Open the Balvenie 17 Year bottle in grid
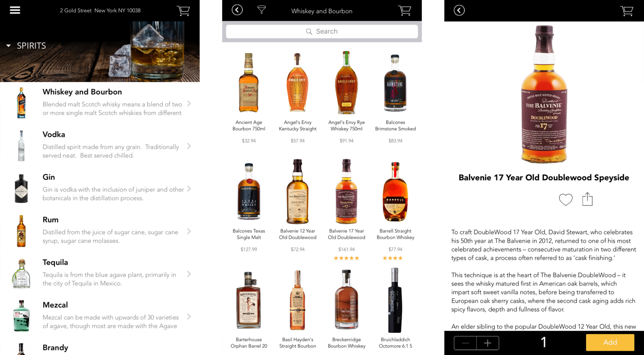This screenshot has width=644, height=355. click(x=346, y=191)
